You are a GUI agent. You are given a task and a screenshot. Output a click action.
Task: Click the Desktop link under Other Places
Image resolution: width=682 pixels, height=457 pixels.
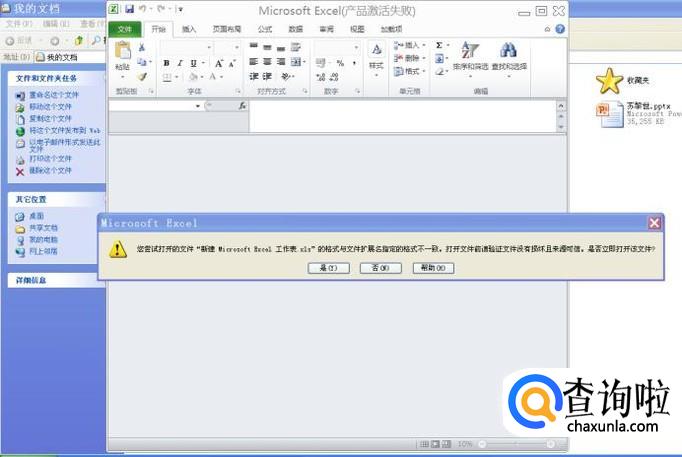coord(37,216)
